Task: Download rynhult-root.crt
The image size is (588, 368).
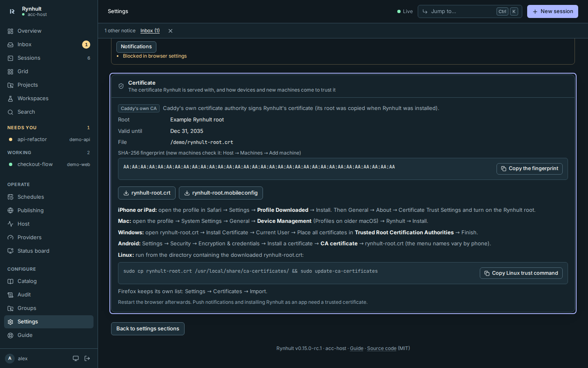Action: click(147, 193)
